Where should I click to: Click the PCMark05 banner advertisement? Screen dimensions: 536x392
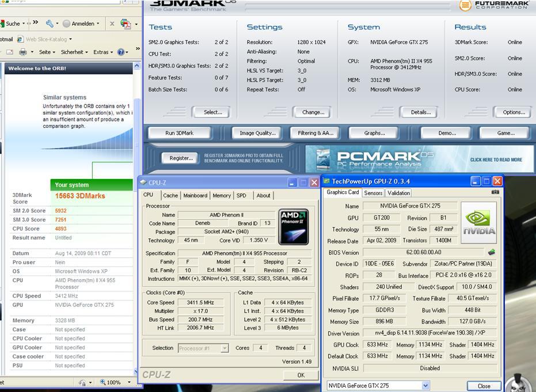coord(419,158)
